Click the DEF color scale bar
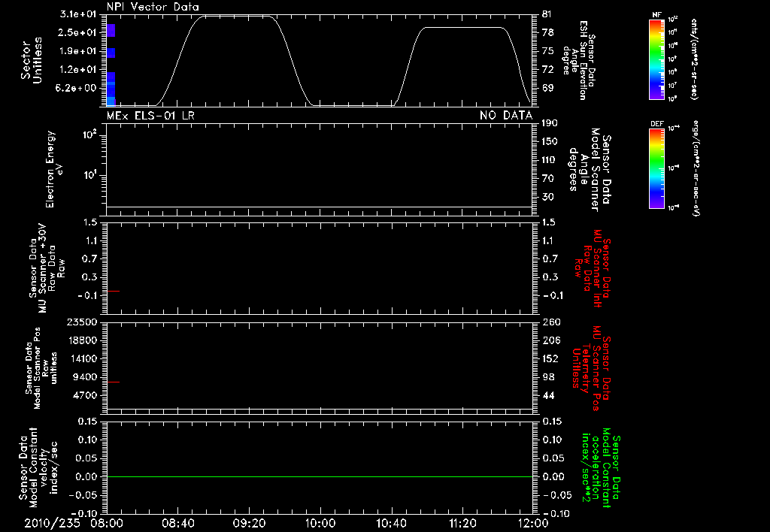Screen dimensions: 770x532 pos(656,169)
